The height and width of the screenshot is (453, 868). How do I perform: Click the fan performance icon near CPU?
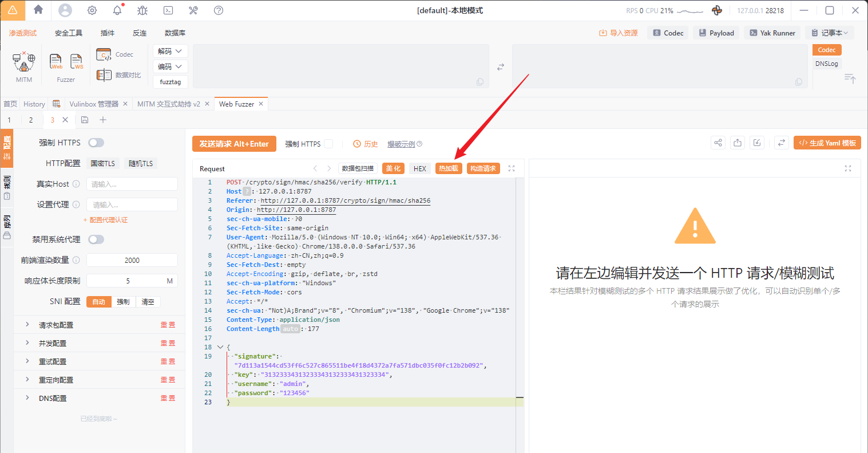(717, 10)
